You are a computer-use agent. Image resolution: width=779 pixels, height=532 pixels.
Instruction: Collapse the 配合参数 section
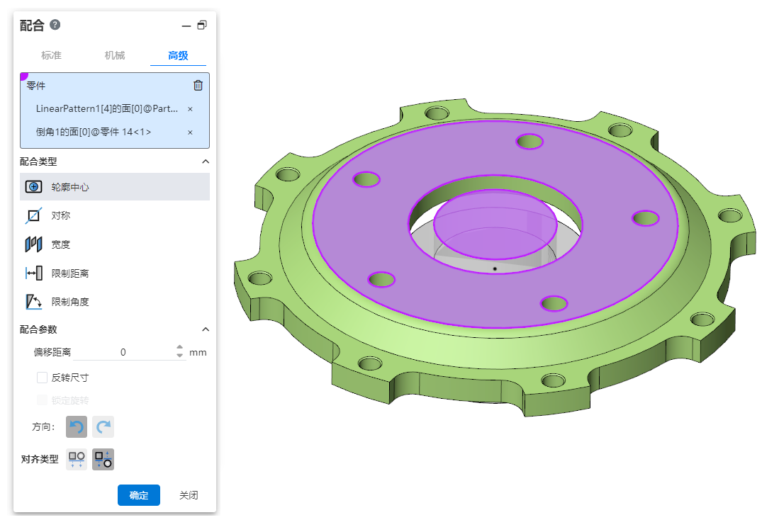point(206,329)
